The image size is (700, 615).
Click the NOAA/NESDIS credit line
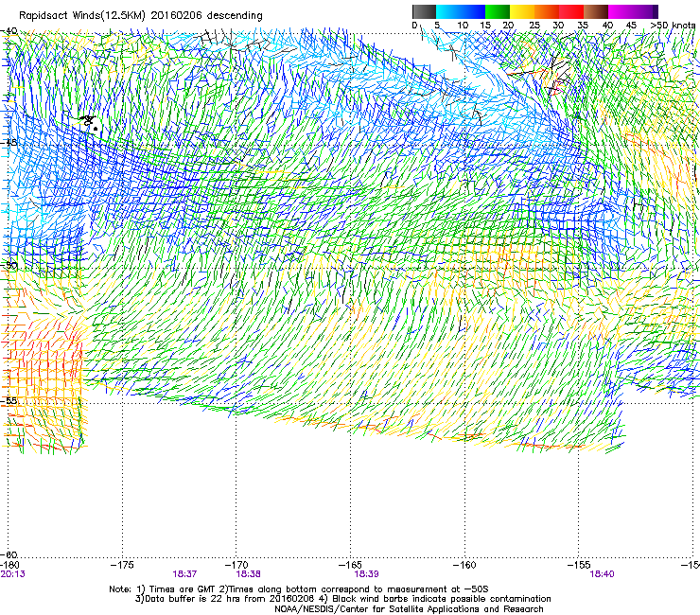(409, 609)
